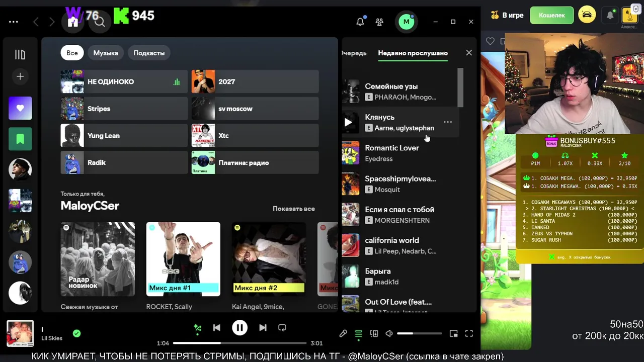Open Liked Songs heart playlist in sidebar
The image size is (644, 362).
[20, 108]
